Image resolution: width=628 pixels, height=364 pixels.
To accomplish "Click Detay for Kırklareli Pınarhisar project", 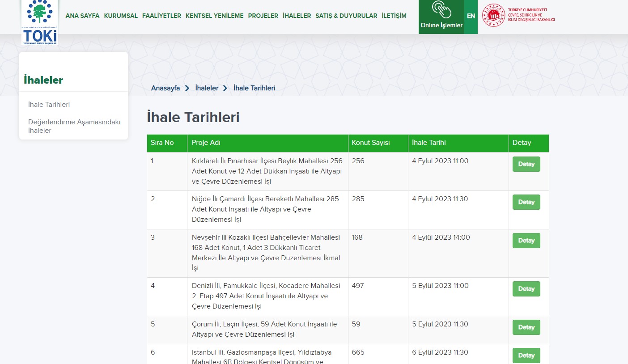I will (526, 164).
